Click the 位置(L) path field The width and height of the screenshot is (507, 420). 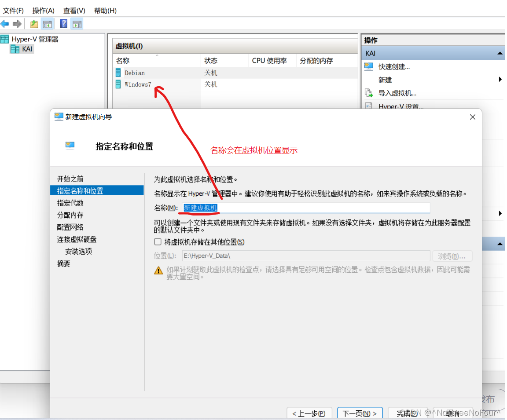click(x=306, y=256)
